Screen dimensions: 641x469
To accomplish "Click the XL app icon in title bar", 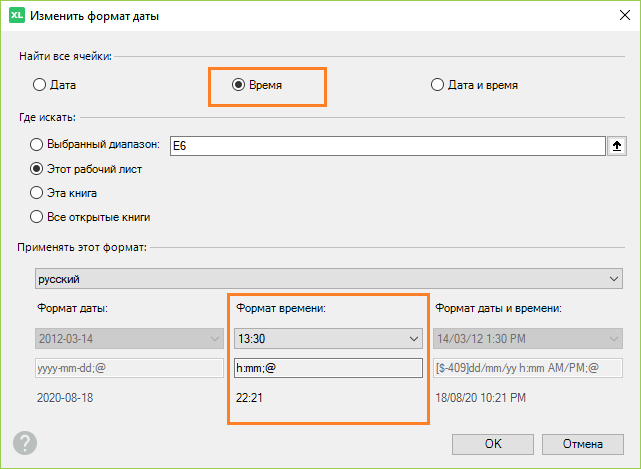I will [16, 16].
